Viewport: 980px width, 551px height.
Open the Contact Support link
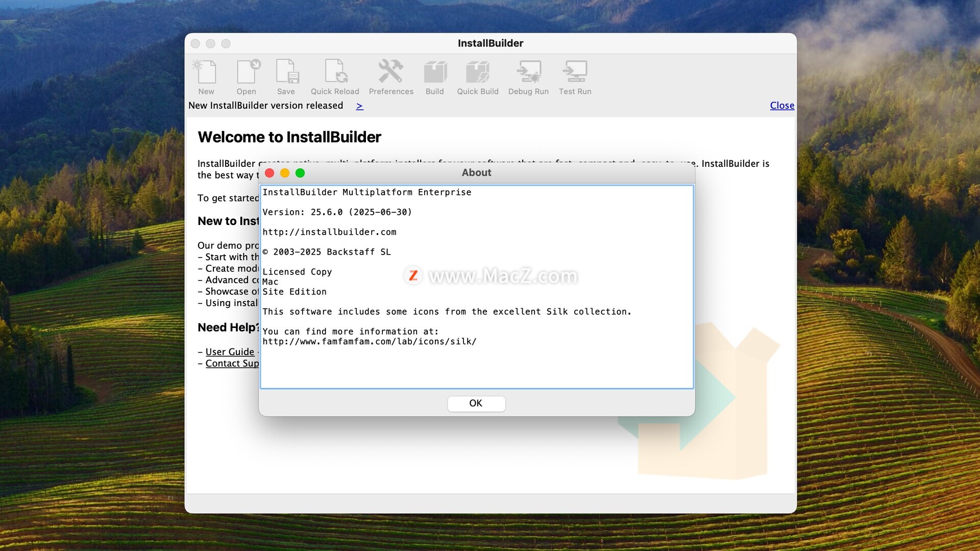[x=232, y=363]
